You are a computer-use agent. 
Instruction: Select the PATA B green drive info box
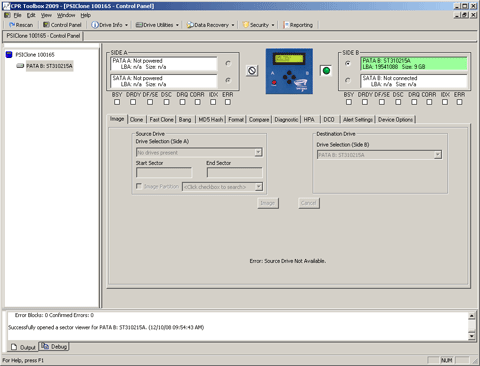[414, 64]
